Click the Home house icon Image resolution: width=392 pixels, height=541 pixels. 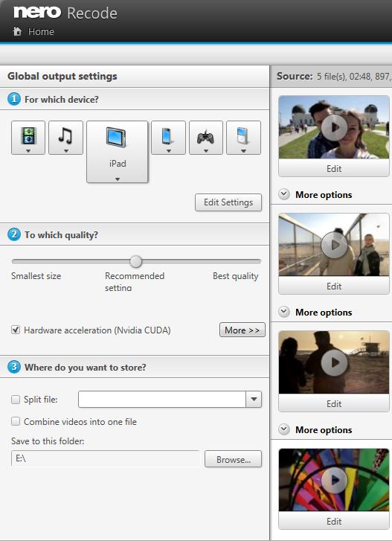[x=17, y=31]
